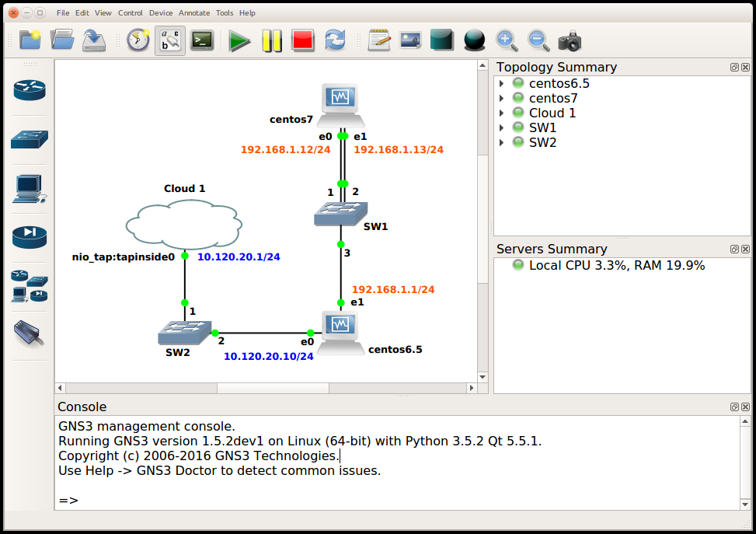
Task: Expand centos6.5 in Topology Summary
Action: pos(501,83)
